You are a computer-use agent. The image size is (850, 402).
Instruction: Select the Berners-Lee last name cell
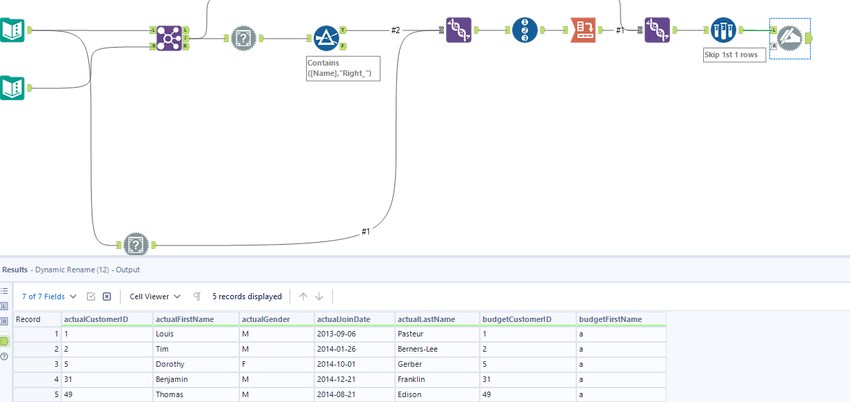click(x=437, y=349)
